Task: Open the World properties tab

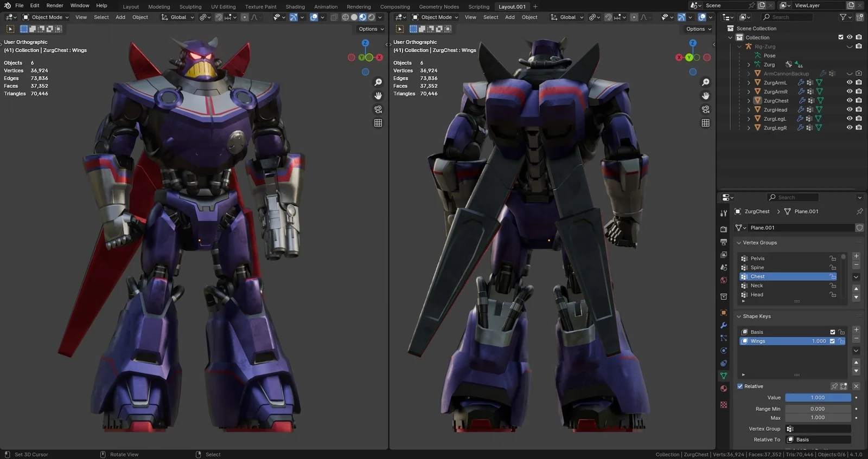Action: [724, 280]
